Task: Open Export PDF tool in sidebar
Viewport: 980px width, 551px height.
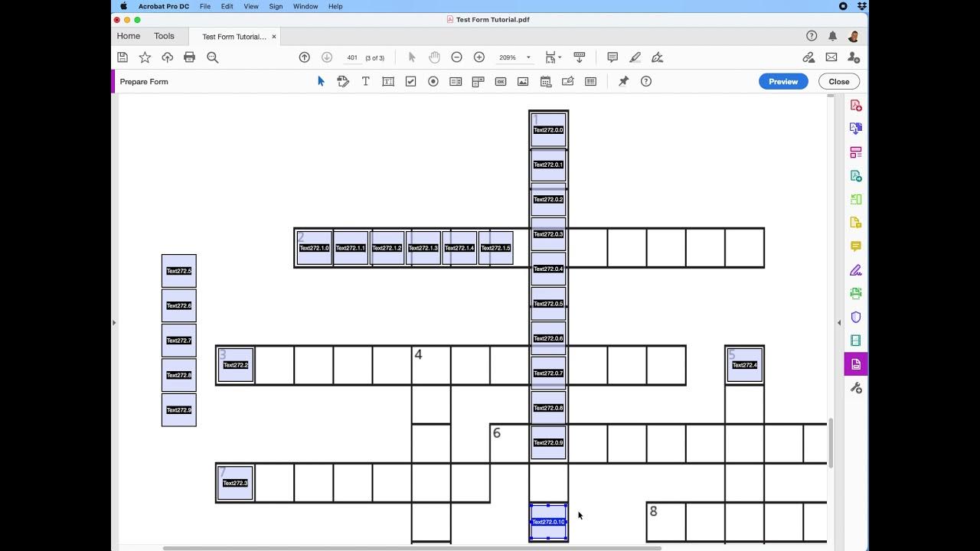Action: point(856,129)
